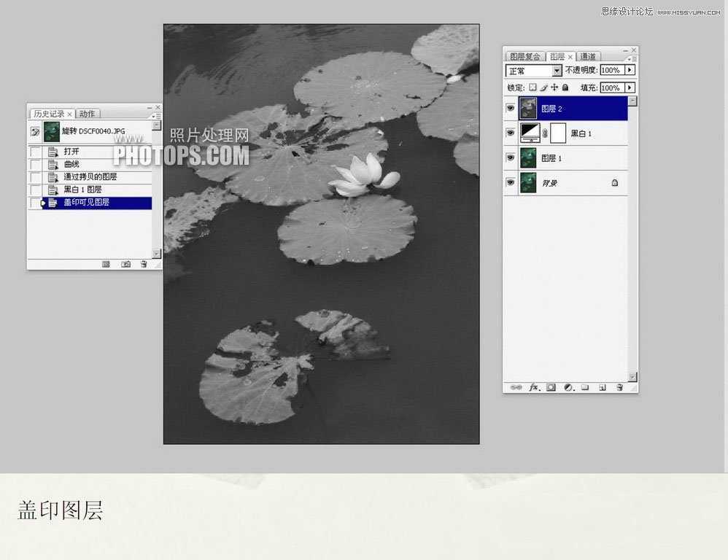This screenshot has width=728, height=560.
Task: Switch to the 动作 tab
Action: pos(87,114)
